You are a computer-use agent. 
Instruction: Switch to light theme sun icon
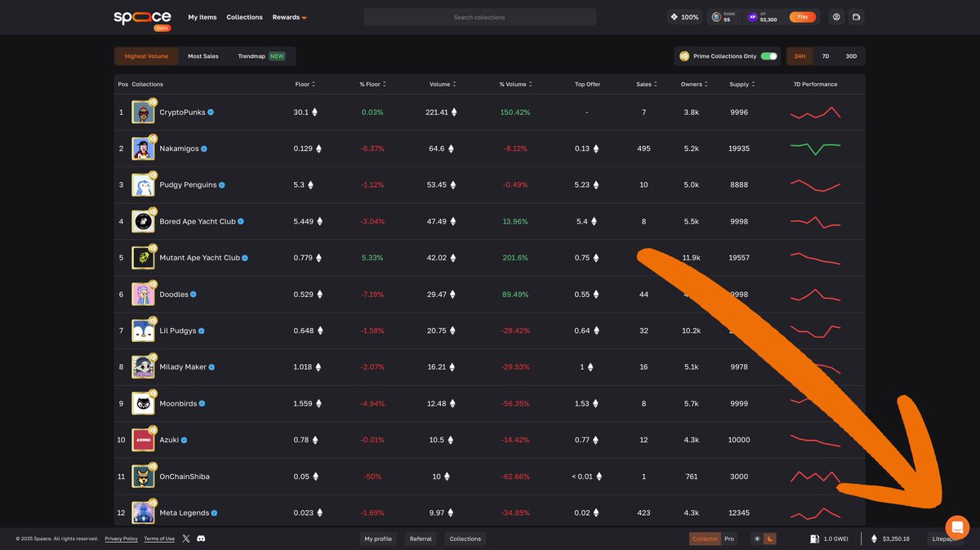point(756,539)
